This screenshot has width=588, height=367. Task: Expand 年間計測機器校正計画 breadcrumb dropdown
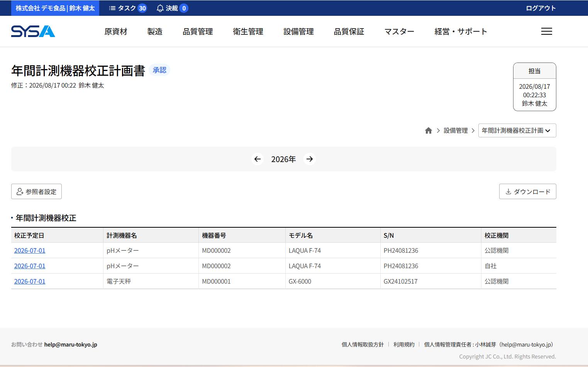pyautogui.click(x=517, y=130)
